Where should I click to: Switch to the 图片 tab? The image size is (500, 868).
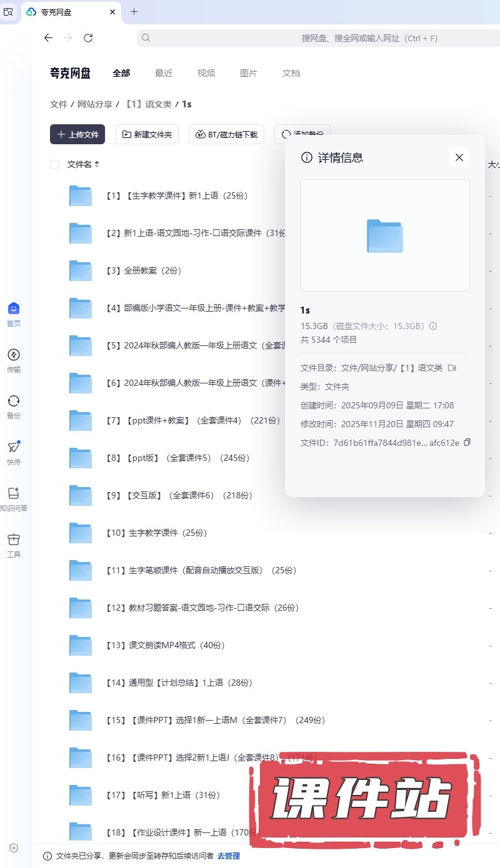249,73
